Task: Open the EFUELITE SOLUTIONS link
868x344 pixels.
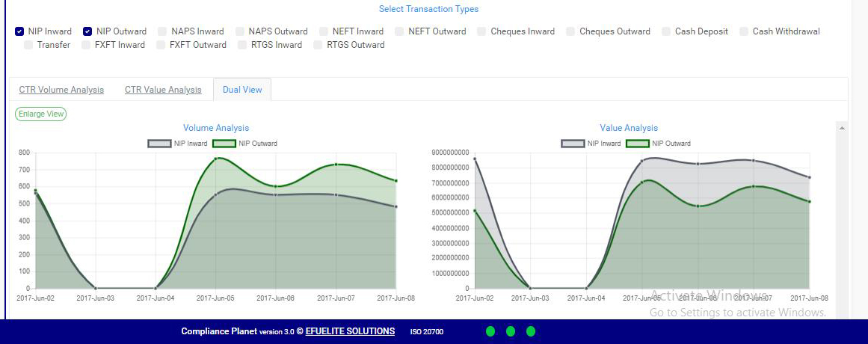Action: [350, 331]
